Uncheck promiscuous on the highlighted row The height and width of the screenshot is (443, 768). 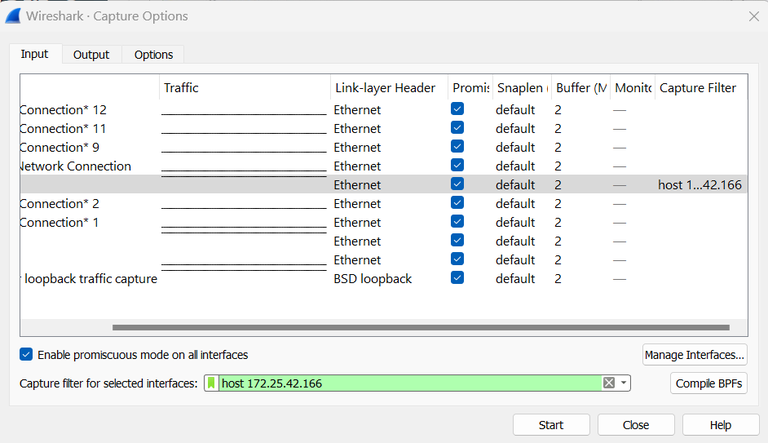[457, 185]
